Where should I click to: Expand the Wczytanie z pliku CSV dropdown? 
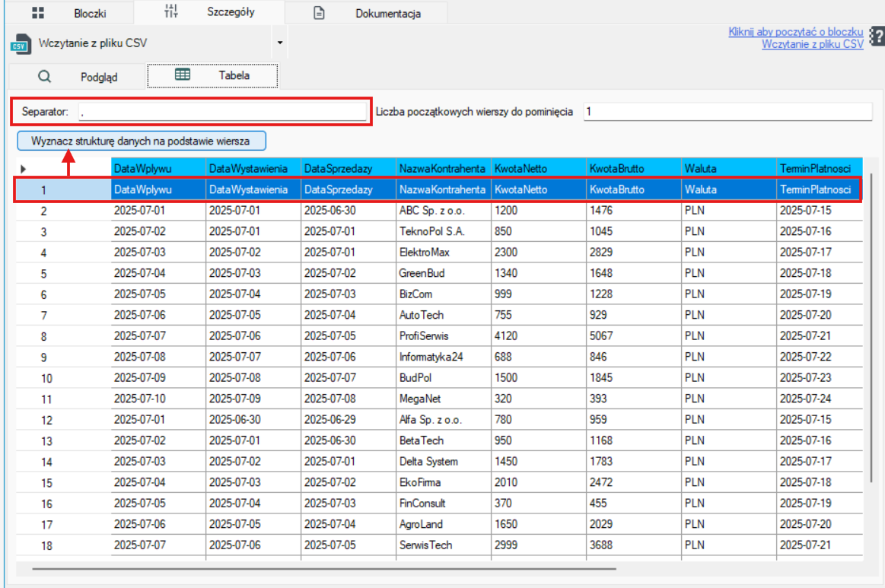[280, 43]
